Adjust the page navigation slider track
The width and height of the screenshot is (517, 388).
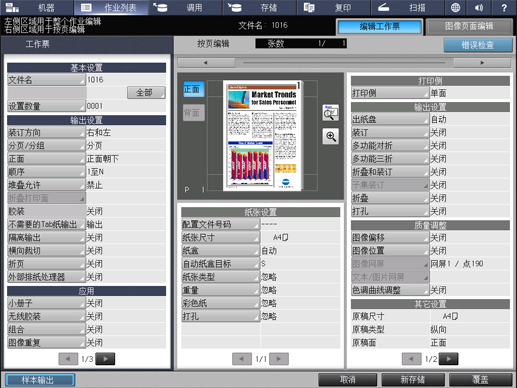(x=344, y=63)
